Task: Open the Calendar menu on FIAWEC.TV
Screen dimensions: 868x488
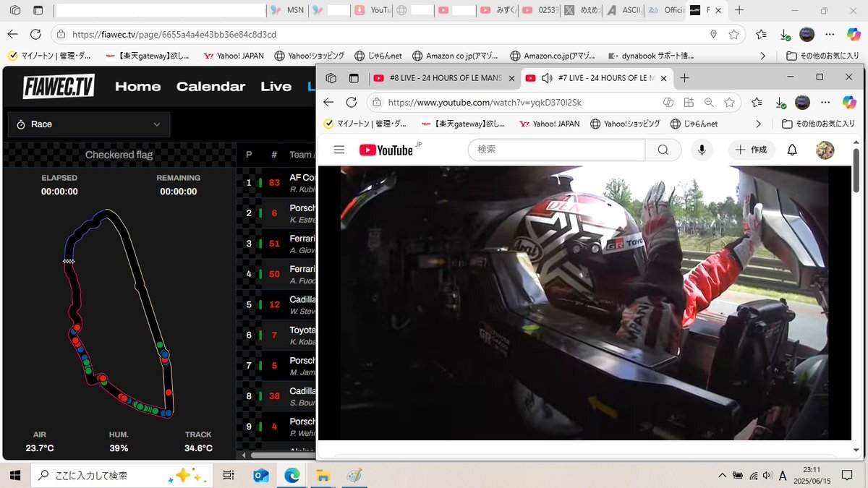Action: (x=210, y=86)
